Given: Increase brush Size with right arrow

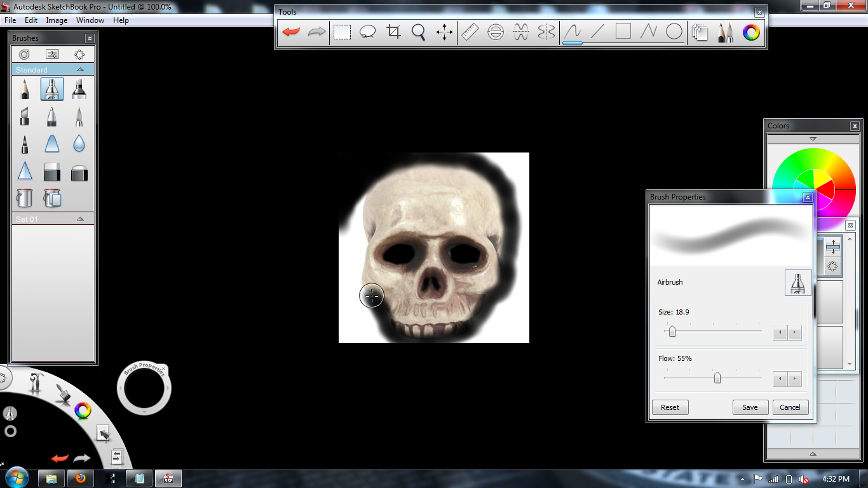Looking at the screenshot, I should (x=794, y=332).
